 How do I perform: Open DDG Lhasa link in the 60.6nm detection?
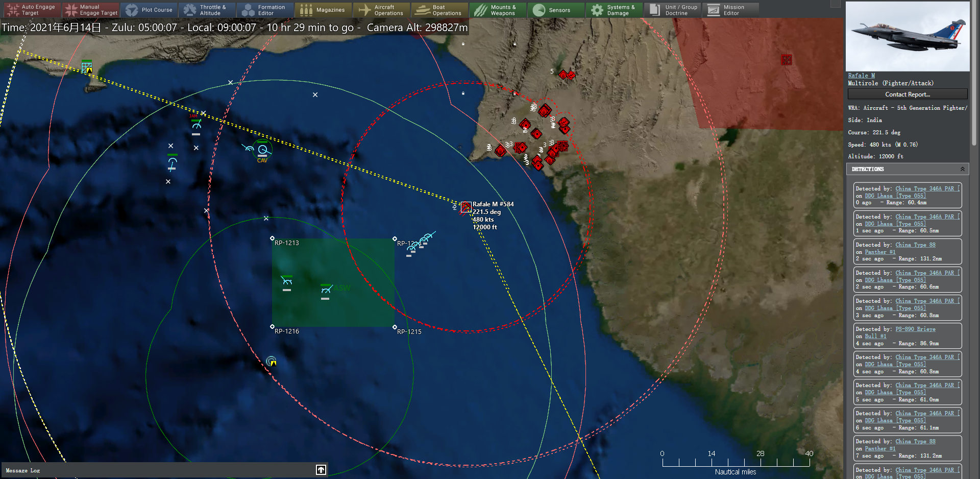(x=895, y=280)
